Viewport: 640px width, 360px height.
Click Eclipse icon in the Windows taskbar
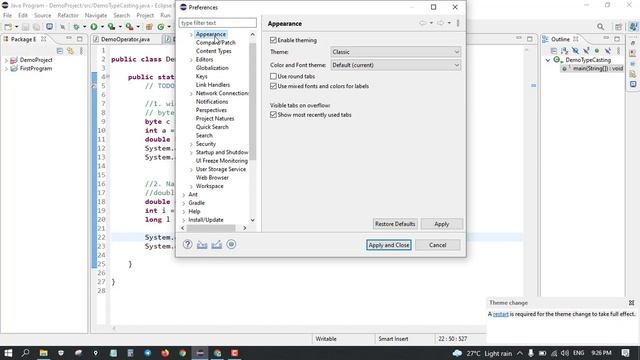200,353
